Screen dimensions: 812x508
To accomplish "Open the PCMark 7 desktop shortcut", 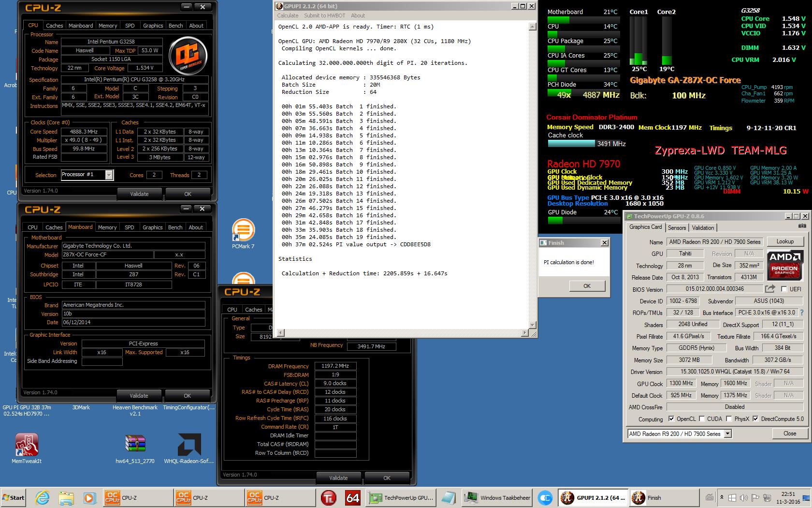I will click(x=243, y=234).
